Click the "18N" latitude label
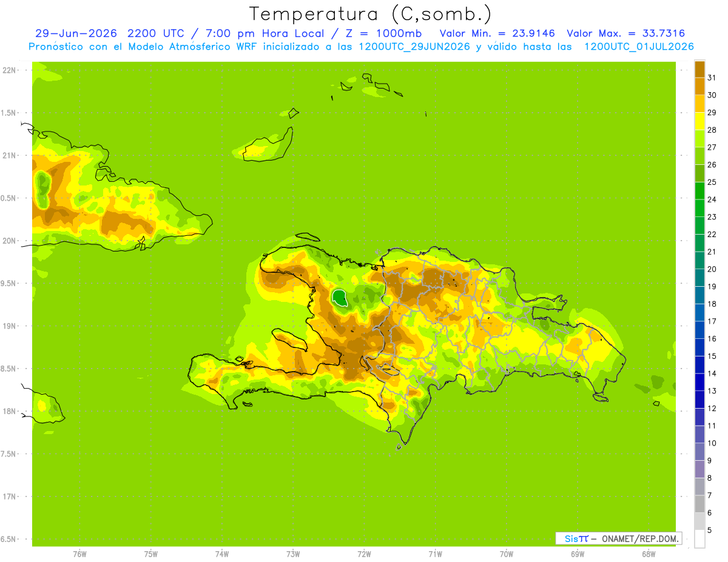This screenshot has height=562, width=728. pos(9,412)
